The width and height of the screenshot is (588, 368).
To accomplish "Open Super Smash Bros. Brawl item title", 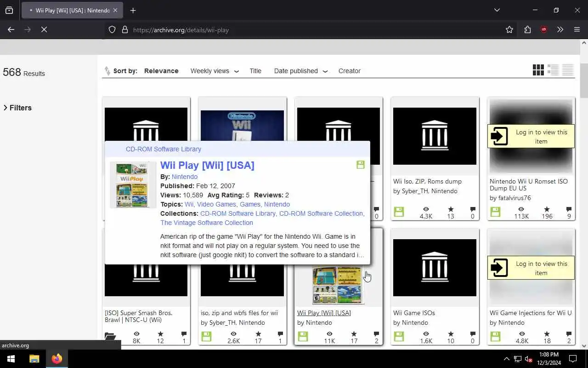I will tap(138, 316).
